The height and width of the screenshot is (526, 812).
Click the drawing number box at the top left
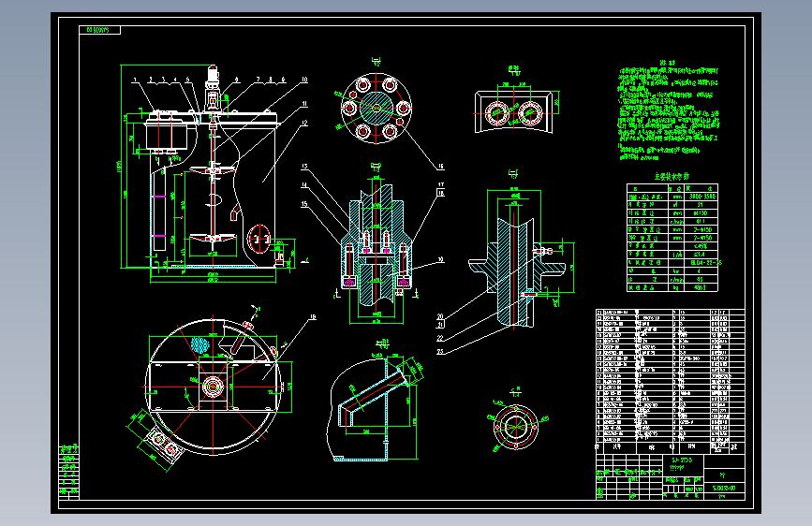[99, 30]
